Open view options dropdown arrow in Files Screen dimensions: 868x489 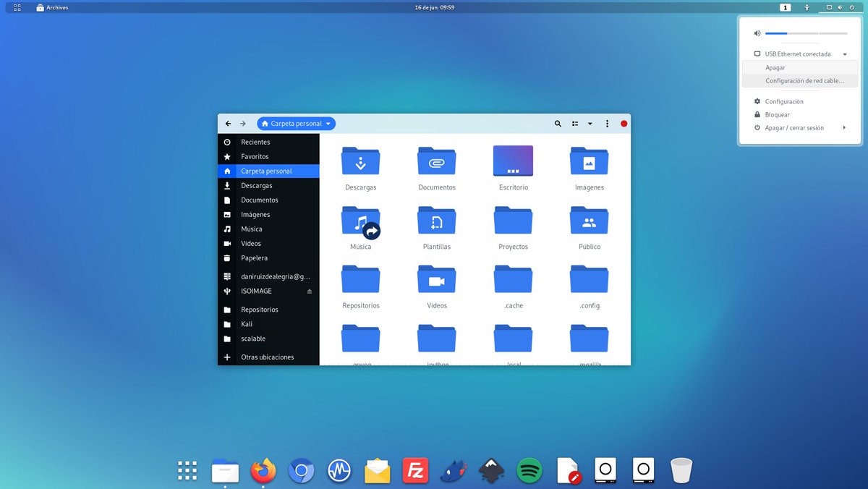tap(590, 124)
